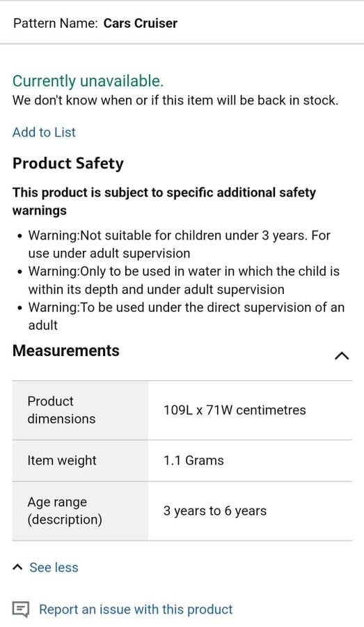Screen dimensions: 364x627
Task: Click the warning about water depth
Action: pos(184,280)
